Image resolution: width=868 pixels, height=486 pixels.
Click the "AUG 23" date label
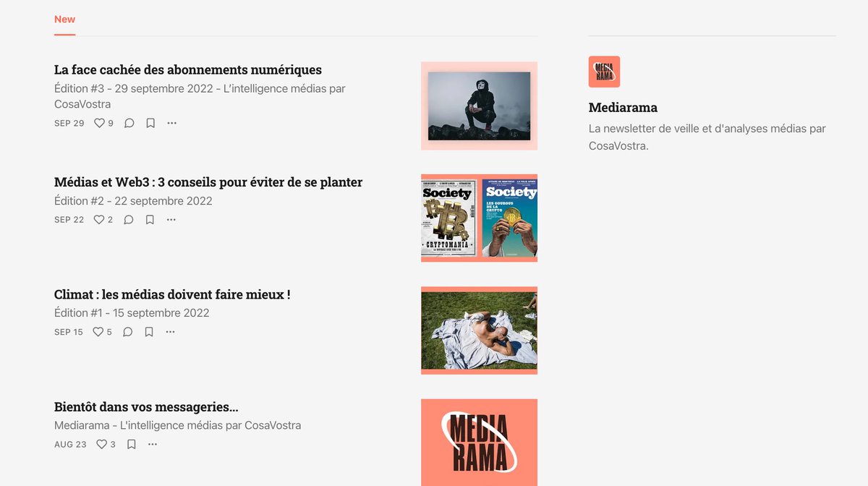[x=70, y=444]
